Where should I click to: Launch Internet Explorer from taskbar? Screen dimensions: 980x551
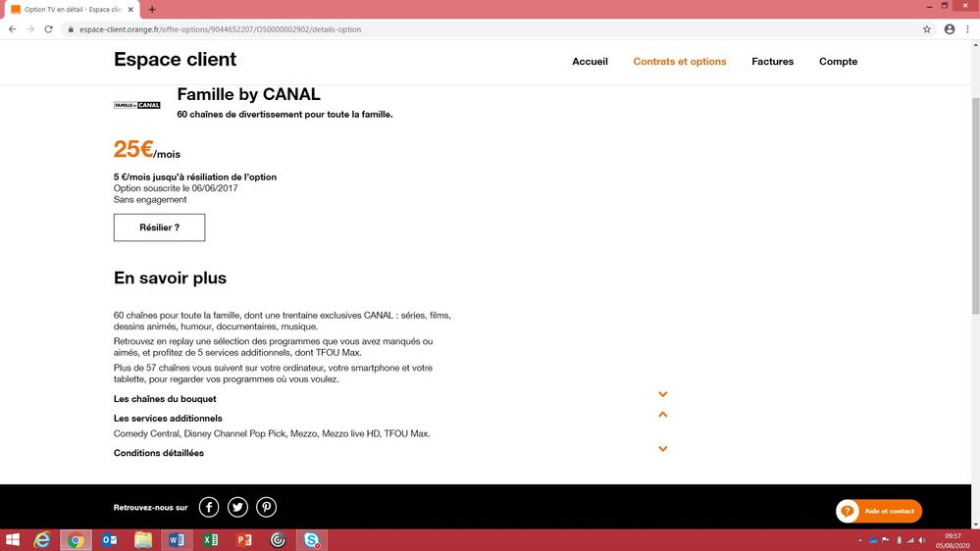click(x=42, y=540)
